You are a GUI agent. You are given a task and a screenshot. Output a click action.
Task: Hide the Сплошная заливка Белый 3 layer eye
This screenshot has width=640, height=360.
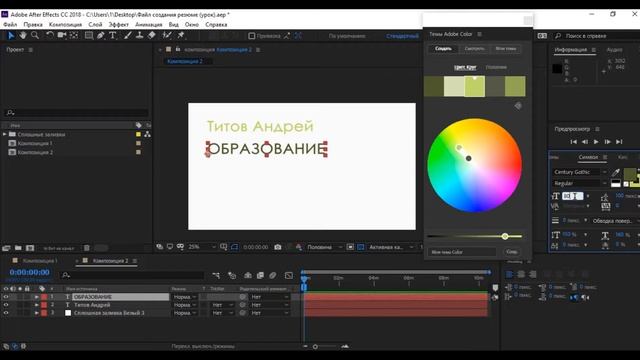[x=6, y=313]
